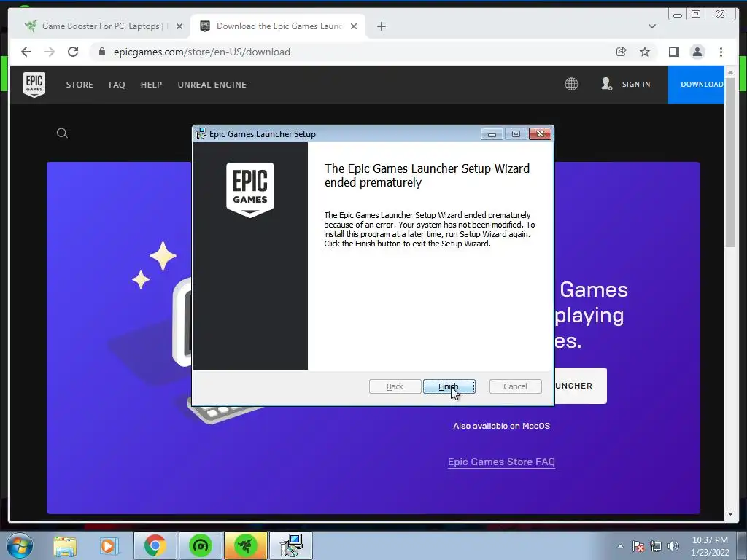Open the Epic Games Store FAQ link
747x560 pixels.
point(501,462)
